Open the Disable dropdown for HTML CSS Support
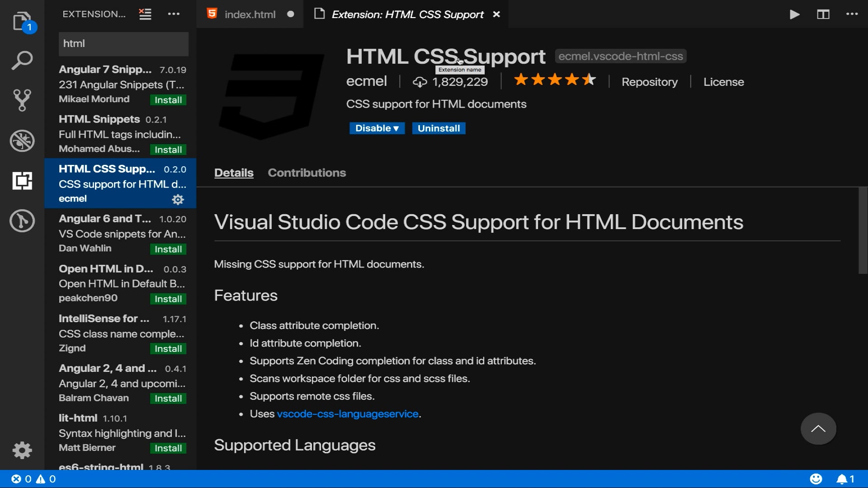Screen dimensions: 868x488 coord(377,128)
